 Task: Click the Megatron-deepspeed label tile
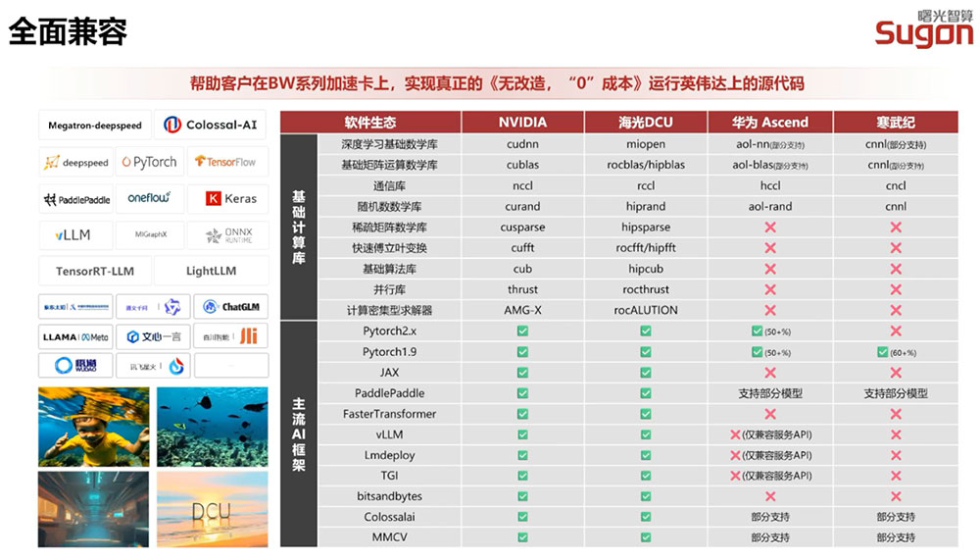pyautogui.click(x=95, y=126)
